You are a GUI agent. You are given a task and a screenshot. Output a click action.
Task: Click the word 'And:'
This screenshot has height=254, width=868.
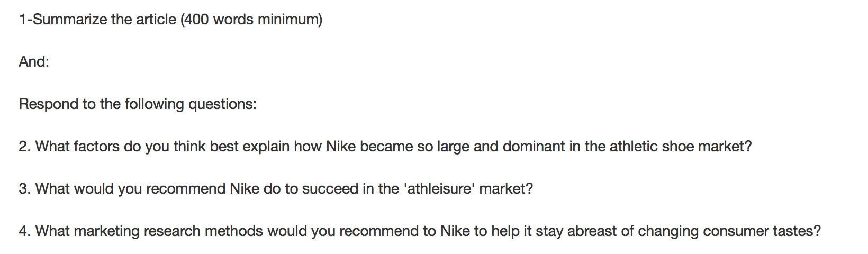pyautogui.click(x=34, y=62)
